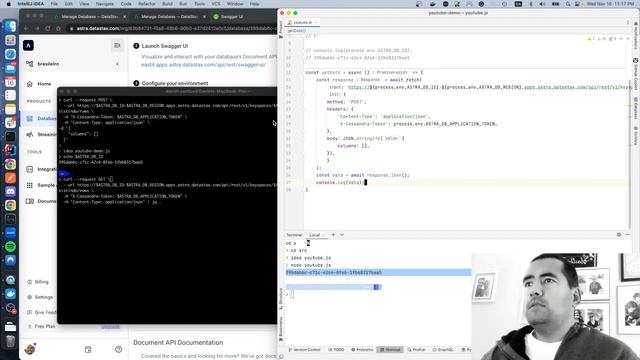Open the GraphQL tool window
This screenshot has width=640, height=360.
tap(444, 350)
